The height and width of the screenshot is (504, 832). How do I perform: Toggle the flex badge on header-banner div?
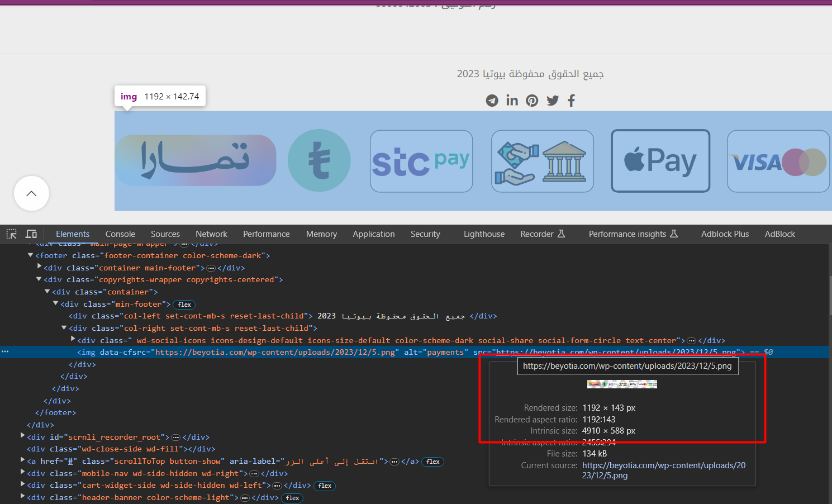[x=292, y=498]
